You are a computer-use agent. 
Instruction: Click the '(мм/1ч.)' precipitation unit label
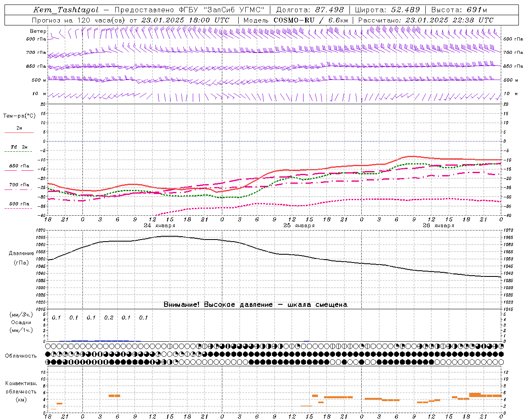[x=21, y=330]
